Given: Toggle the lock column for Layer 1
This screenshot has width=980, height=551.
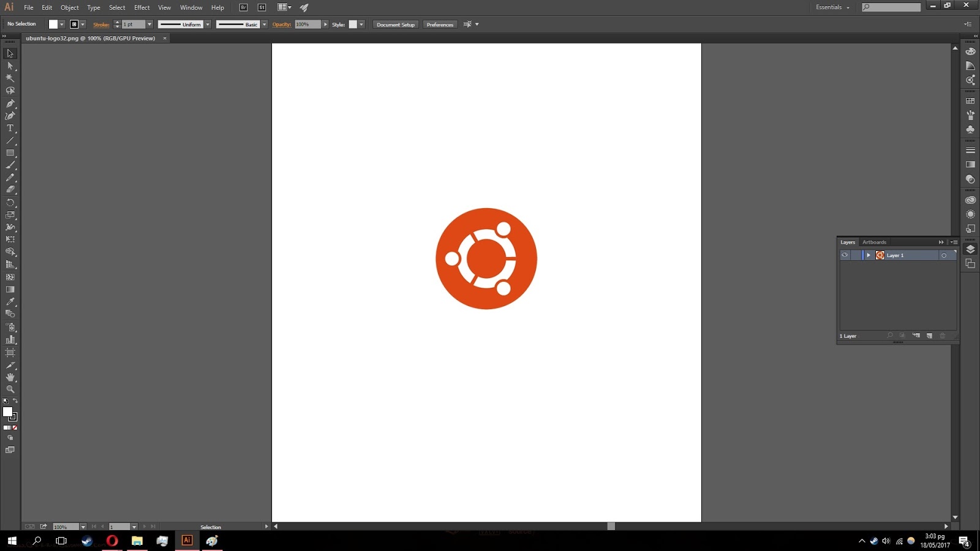Looking at the screenshot, I should point(856,255).
